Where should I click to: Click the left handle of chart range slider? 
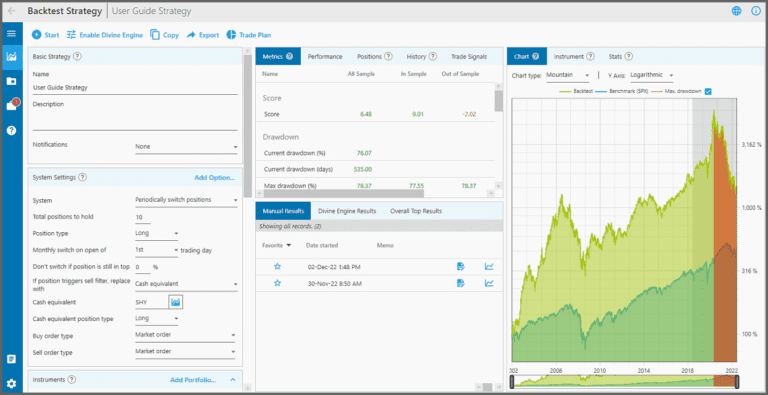coord(512,382)
